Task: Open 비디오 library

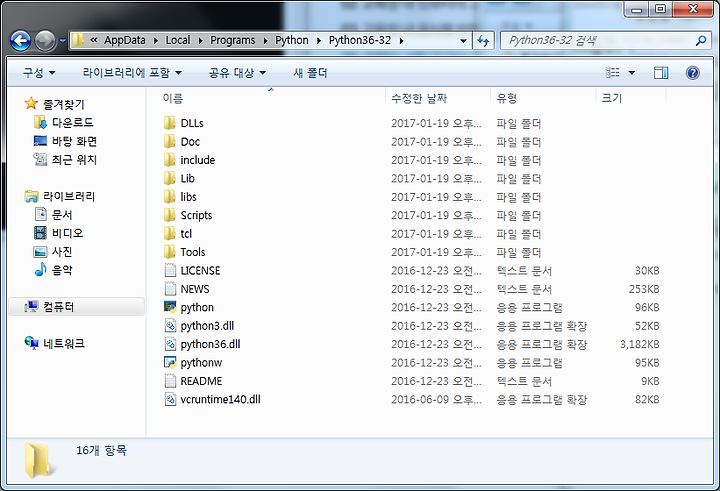Action: [x=68, y=233]
